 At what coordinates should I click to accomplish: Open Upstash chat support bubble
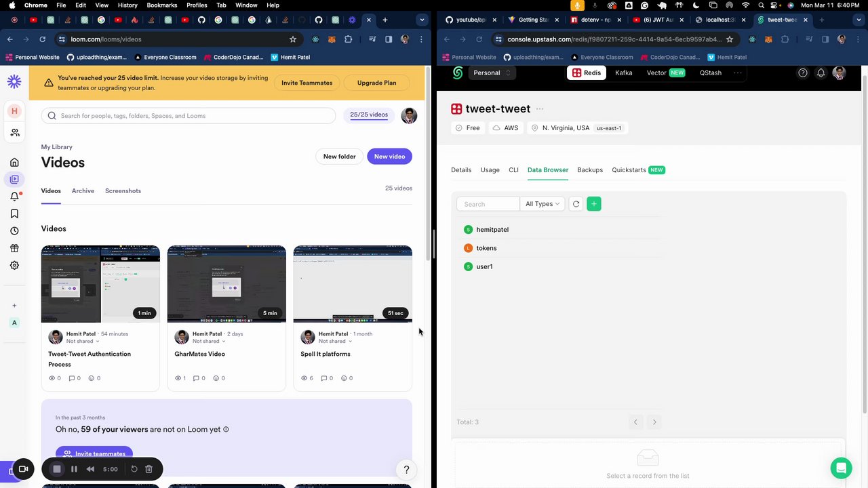841,468
